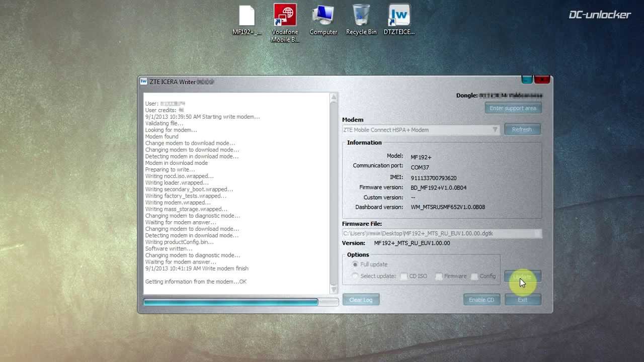Click the 'Modem found' log line

162,136
